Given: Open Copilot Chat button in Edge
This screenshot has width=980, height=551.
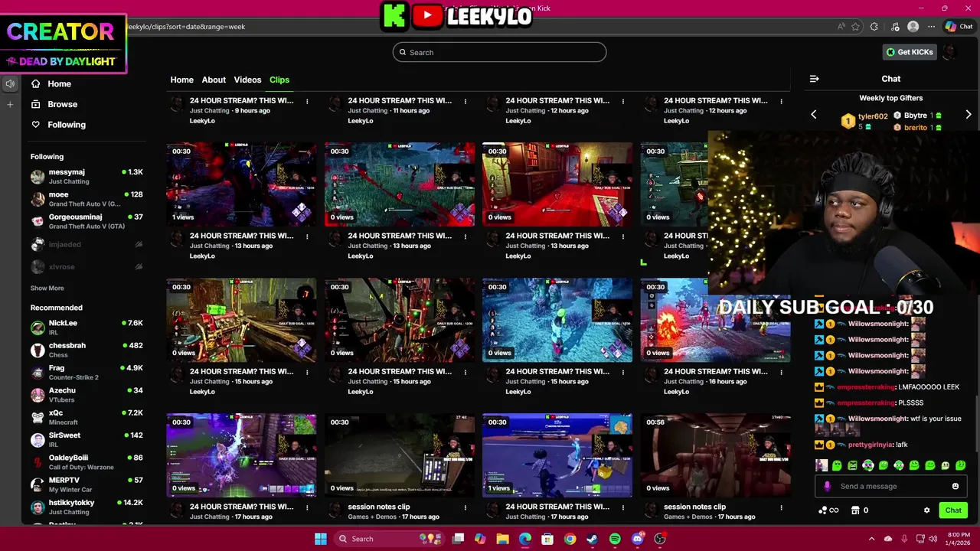Looking at the screenshot, I should coord(959,26).
